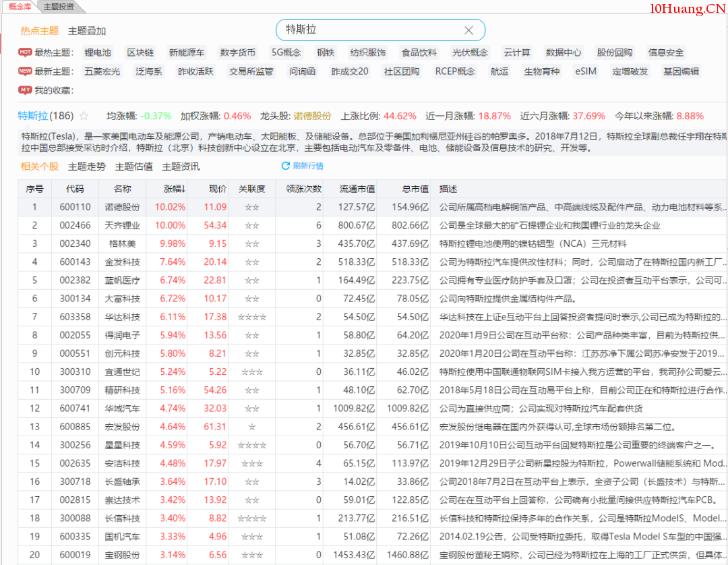Click the MY favorites badge icon
This screenshot has width=728, height=565.
pyautogui.click(x=25, y=90)
